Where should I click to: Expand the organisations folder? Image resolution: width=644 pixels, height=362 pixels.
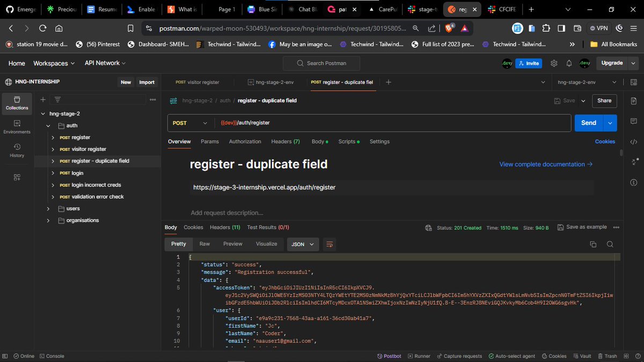[x=48, y=220]
